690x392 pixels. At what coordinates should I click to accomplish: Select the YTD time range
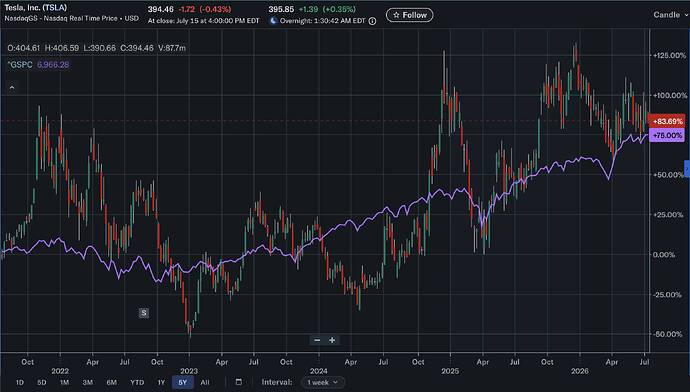coord(137,382)
